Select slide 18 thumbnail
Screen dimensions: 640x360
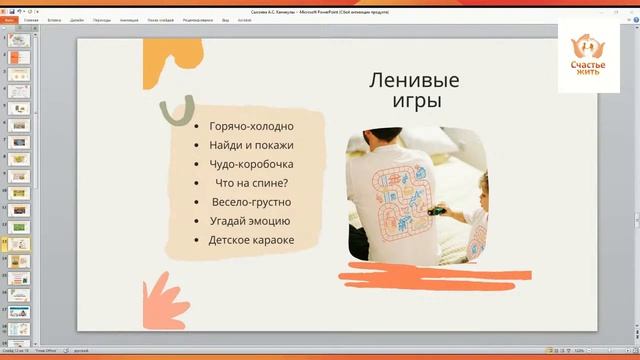(x=19, y=329)
